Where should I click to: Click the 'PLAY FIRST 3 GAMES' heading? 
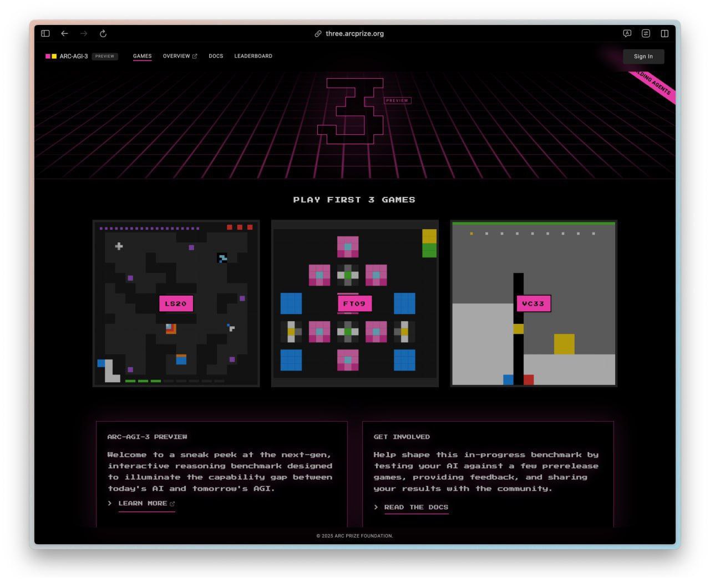[x=354, y=200]
